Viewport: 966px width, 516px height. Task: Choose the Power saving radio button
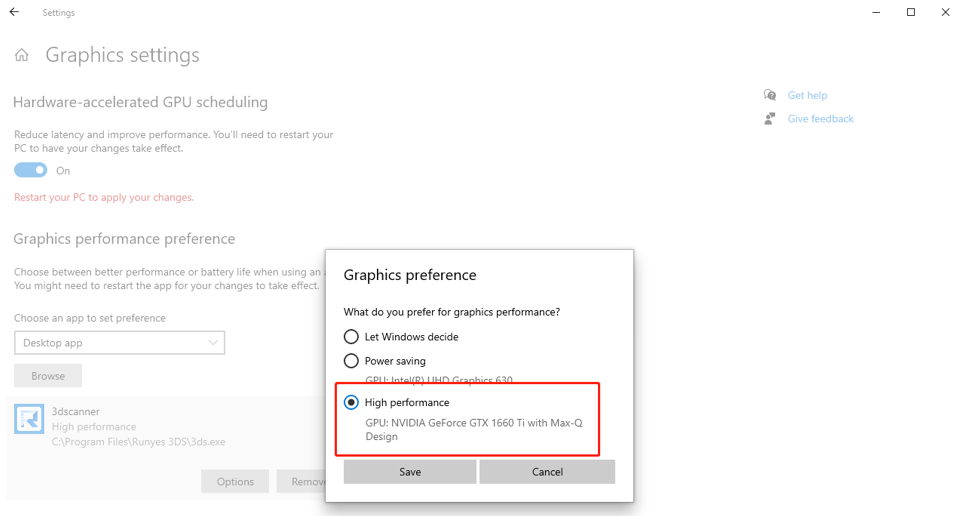point(351,361)
